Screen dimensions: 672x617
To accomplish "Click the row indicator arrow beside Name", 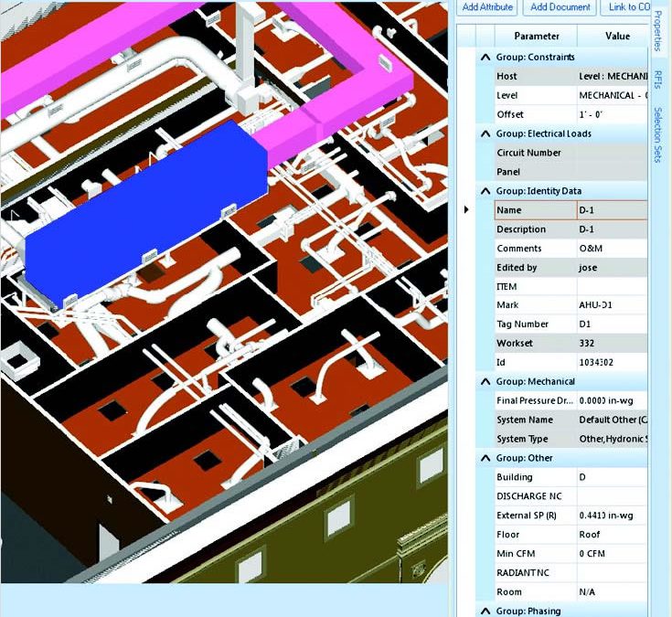I will pos(466,210).
